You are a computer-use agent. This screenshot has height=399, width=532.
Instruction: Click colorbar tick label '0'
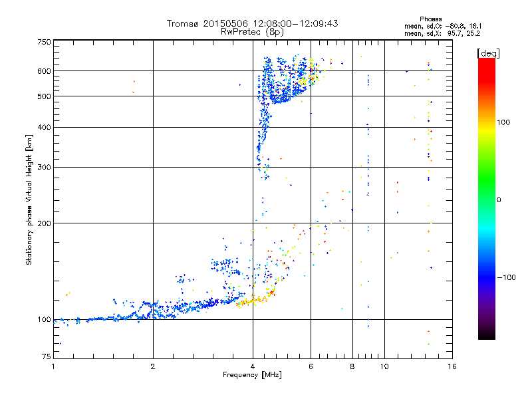[499, 200]
